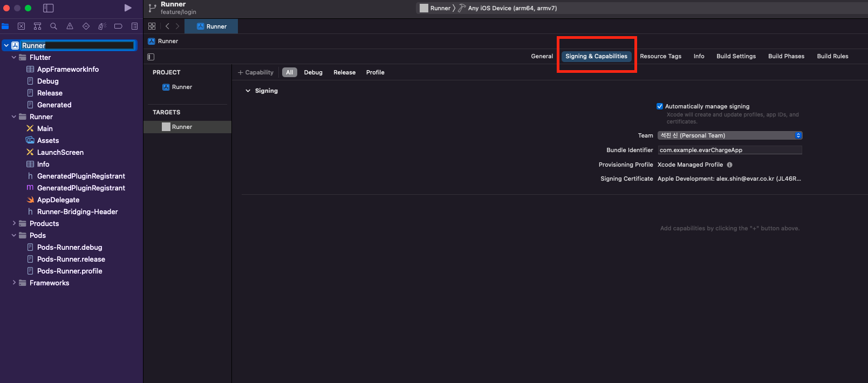The width and height of the screenshot is (868, 383).
Task: Go forward in editor history
Action: click(177, 26)
